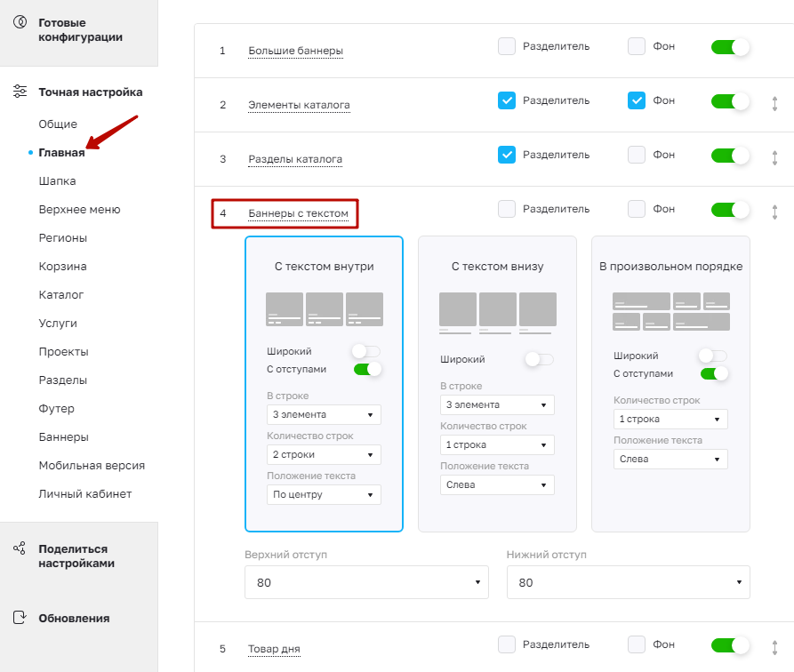Disable the Баннеры с текстом block toggle
The height and width of the screenshot is (672, 794).
730,210
